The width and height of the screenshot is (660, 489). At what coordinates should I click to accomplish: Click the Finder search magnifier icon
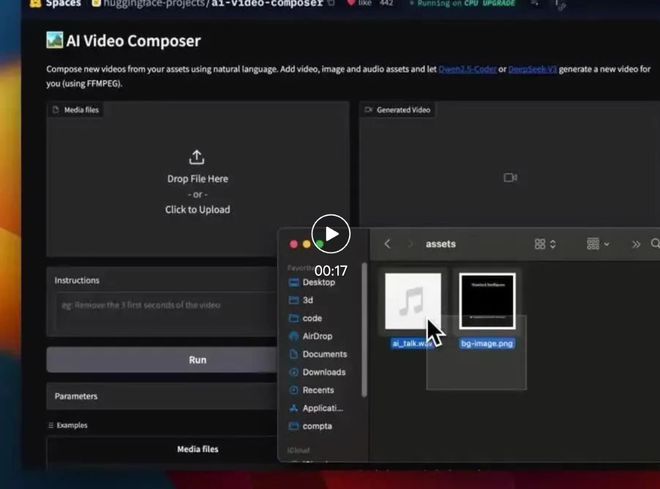(x=655, y=243)
